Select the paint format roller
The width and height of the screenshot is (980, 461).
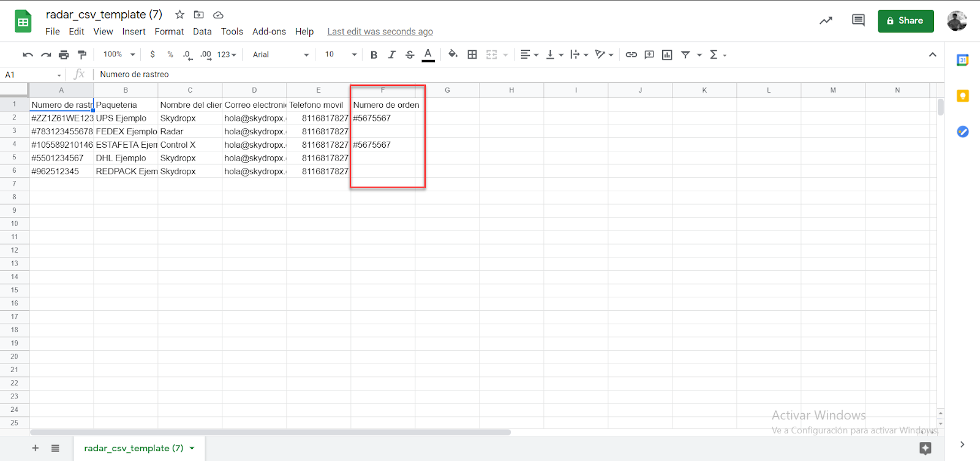(x=82, y=55)
